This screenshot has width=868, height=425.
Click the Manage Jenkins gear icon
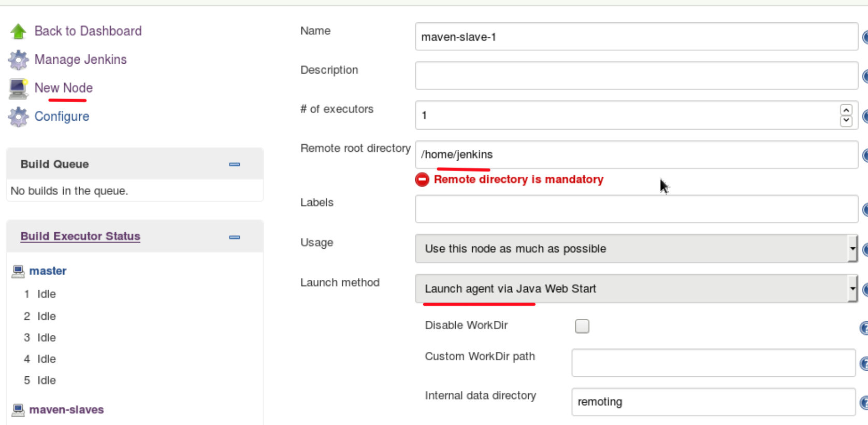tap(18, 60)
